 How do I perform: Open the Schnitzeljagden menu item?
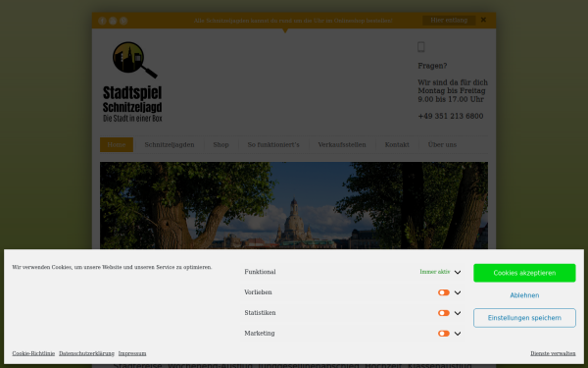click(170, 144)
